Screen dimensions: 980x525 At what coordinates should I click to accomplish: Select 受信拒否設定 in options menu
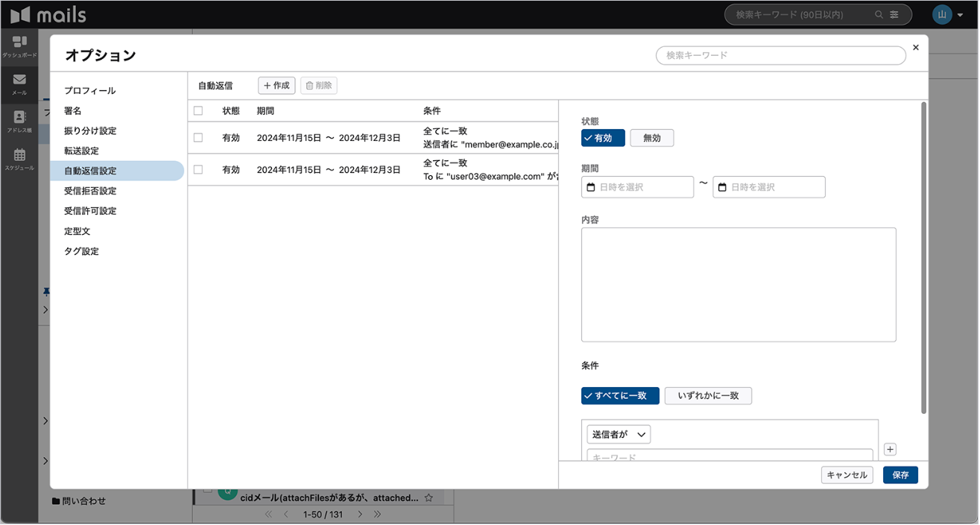click(x=90, y=191)
